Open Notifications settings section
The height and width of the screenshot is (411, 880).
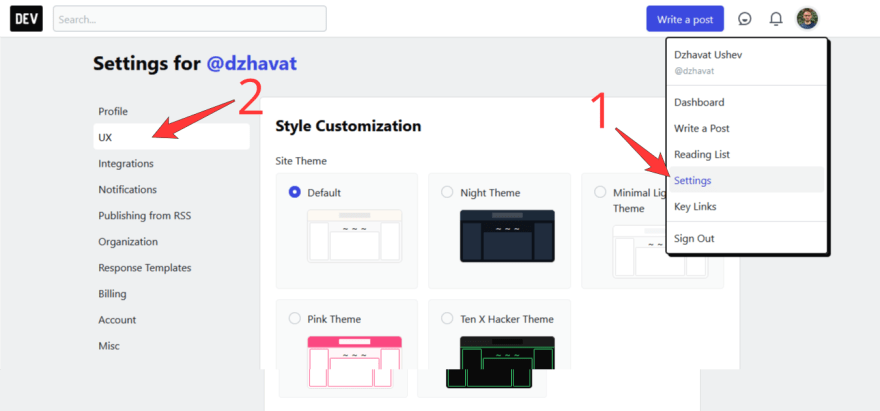point(171,189)
